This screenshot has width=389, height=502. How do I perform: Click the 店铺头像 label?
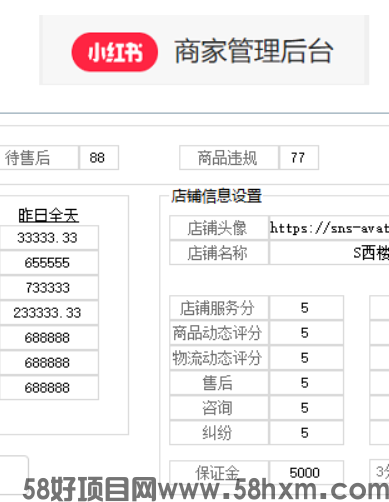pos(219,228)
